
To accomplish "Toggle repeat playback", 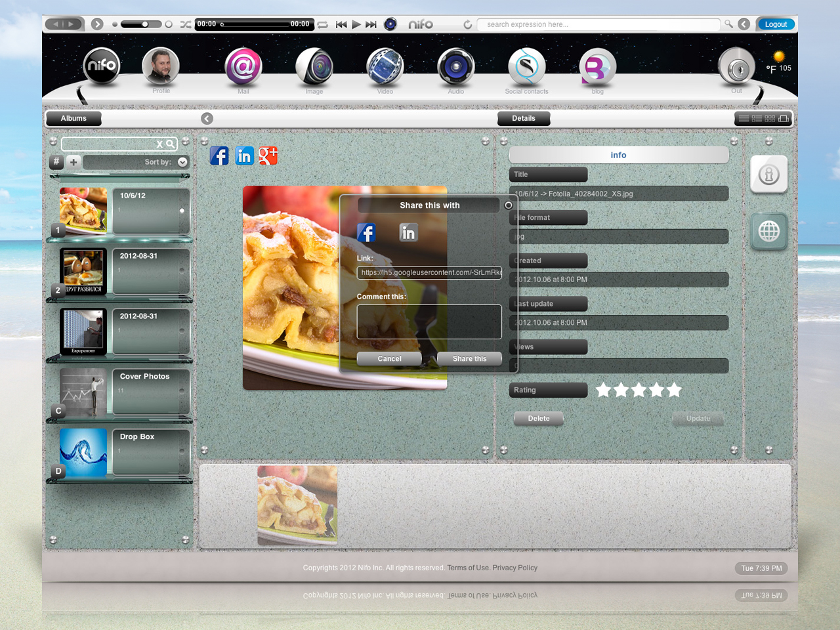I will tap(323, 24).
